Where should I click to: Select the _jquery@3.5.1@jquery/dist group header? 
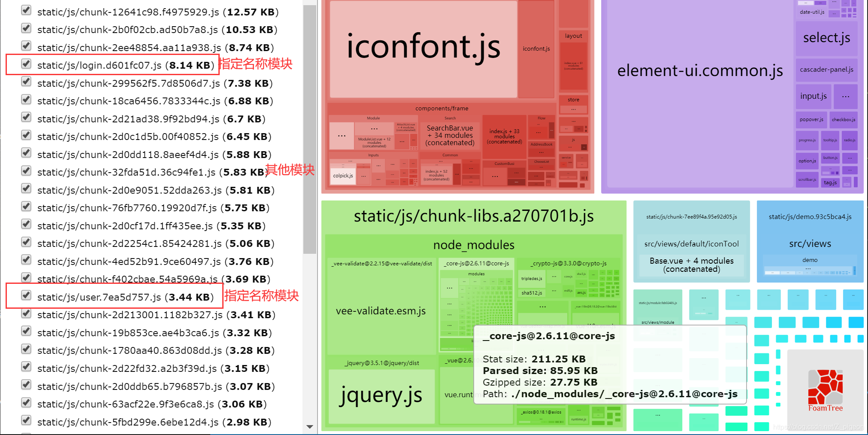tap(382, 363)
